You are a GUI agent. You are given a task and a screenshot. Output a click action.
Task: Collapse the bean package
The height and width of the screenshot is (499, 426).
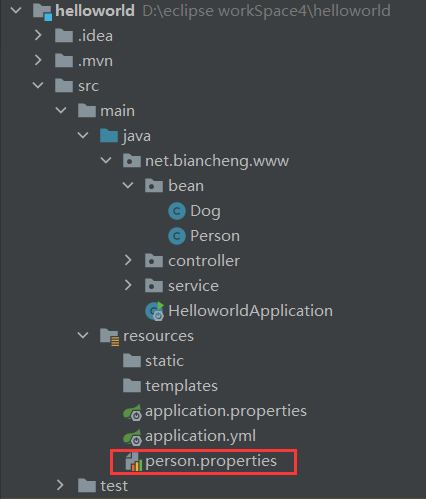[x=128, y=185]
